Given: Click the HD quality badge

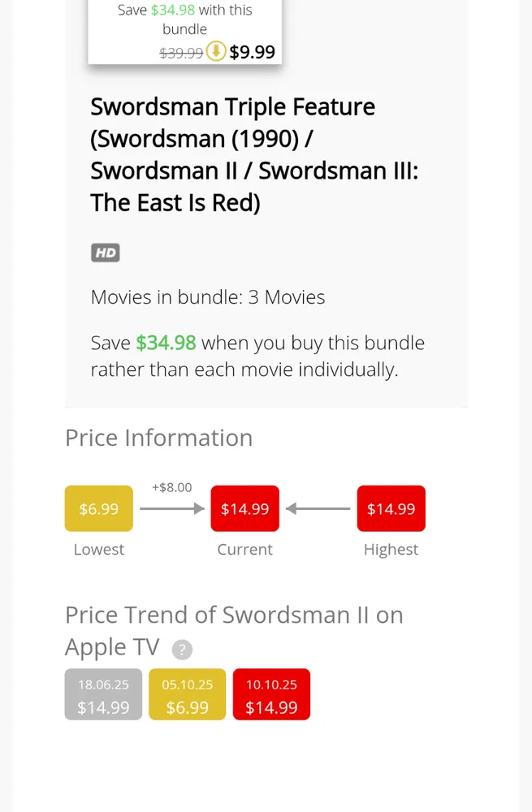Looking at the screenshot, I should [x=105, y=253].
